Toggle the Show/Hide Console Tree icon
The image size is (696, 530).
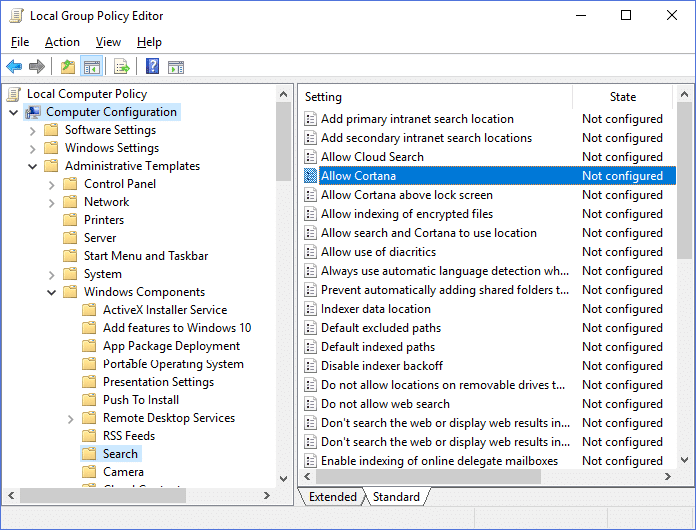pyautogui.click(x=91, y=67)
